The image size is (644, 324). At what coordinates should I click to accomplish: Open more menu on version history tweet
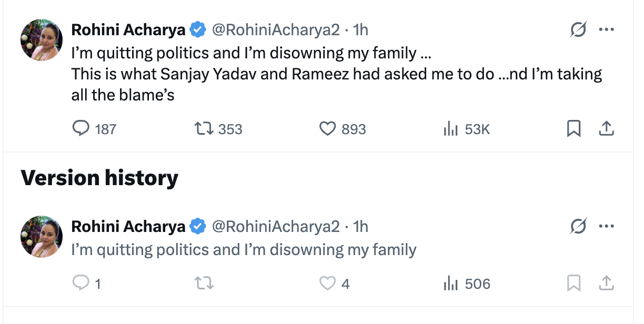point(606,227)
